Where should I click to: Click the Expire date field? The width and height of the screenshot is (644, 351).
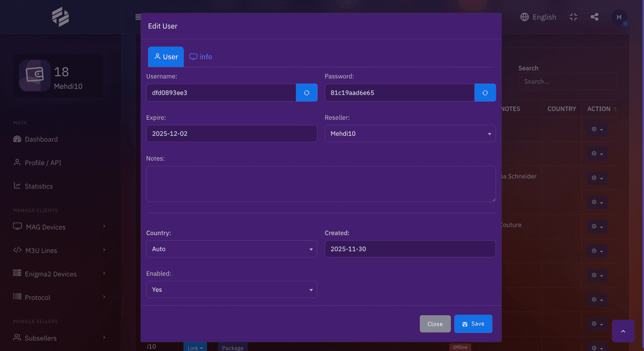click(x=232, y=133)
